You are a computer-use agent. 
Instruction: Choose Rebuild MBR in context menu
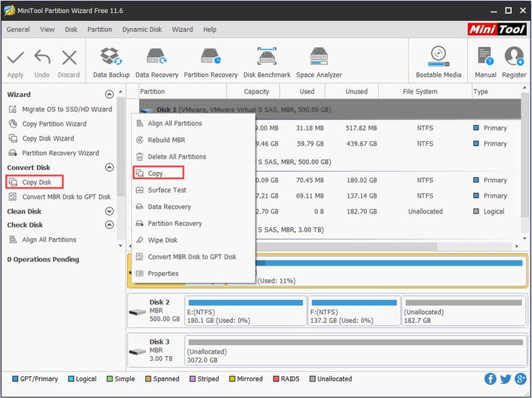(x=193, y=140)
